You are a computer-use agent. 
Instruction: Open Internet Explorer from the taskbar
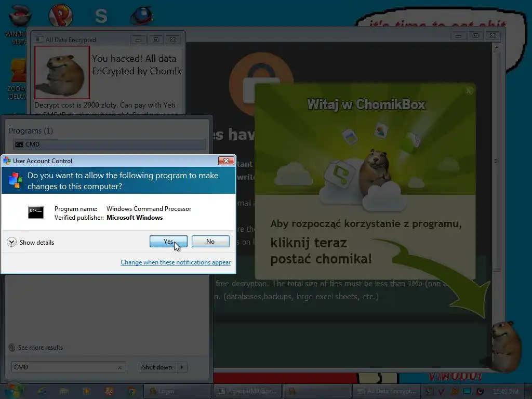click(x=42, y=391)
